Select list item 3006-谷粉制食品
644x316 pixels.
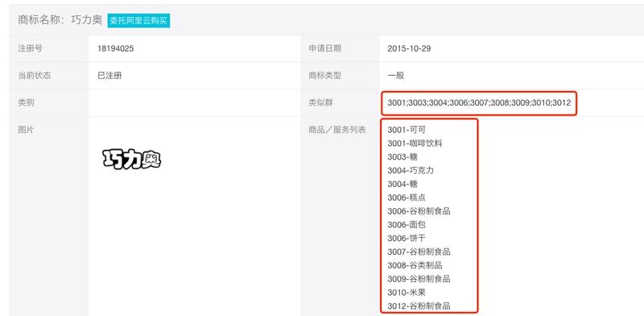pyautogui.click(x=419, y=211)
